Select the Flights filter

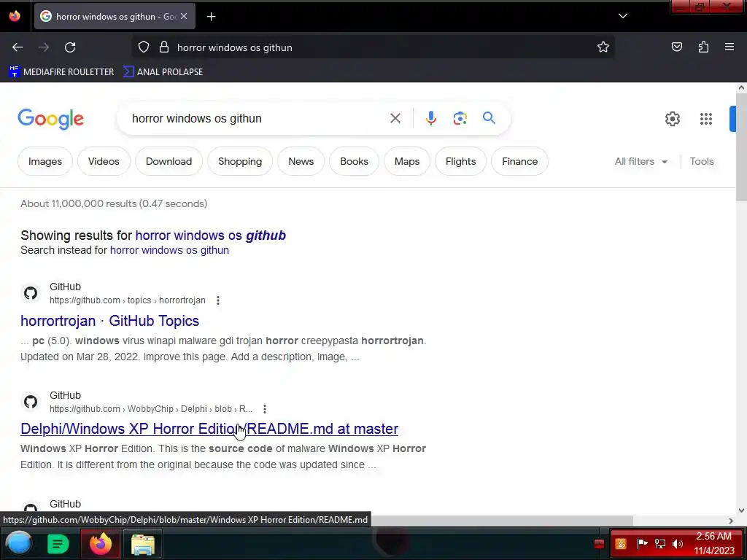[x=461, y=161]
